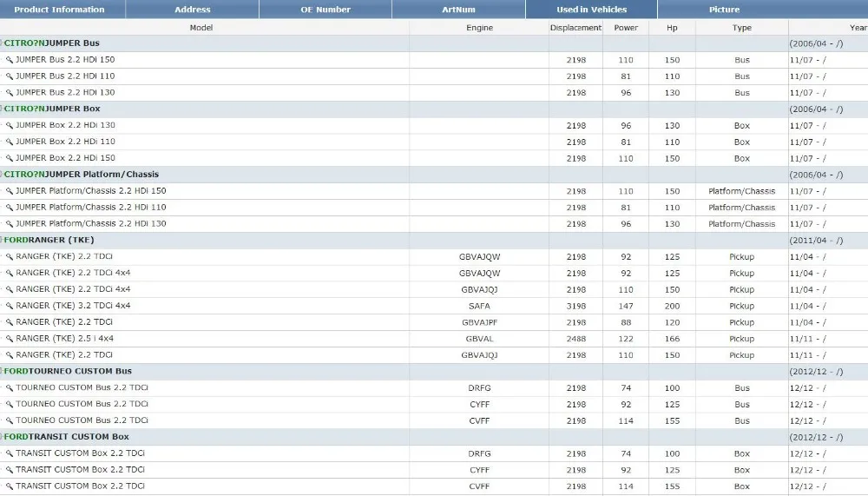Click the Power column header
Image resolution: width=868 pixels, height=496 pixels.
[626, 28]
